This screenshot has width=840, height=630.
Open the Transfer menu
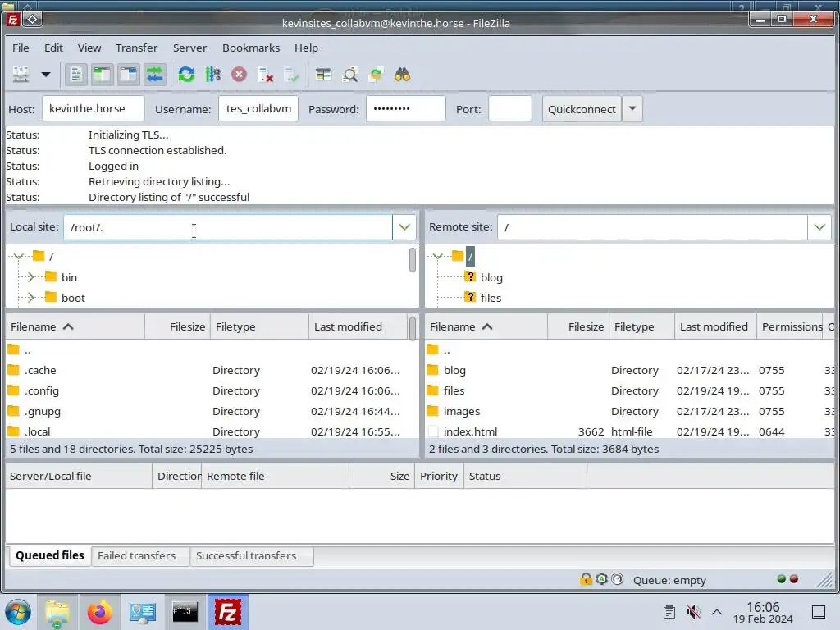tap(137, 48)
